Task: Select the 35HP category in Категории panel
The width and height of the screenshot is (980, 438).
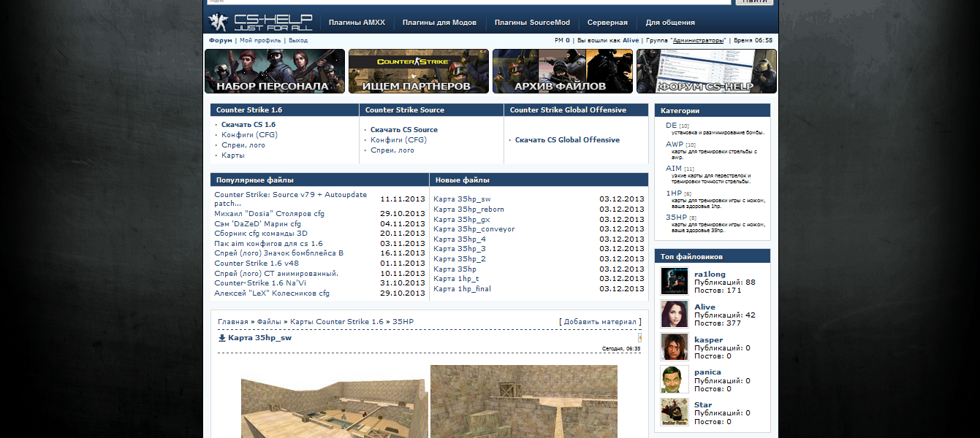Action: [x=676, y=218]
